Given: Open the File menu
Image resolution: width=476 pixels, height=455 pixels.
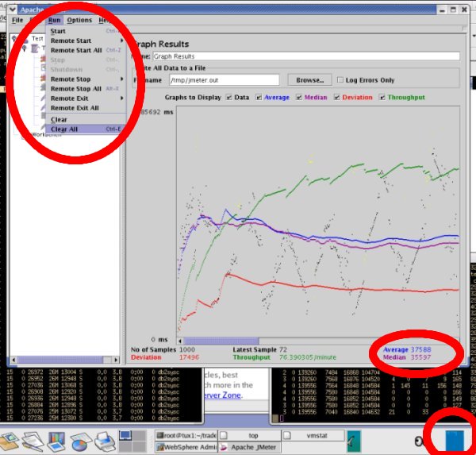Looking at the screenshot, I should [17, 21].
